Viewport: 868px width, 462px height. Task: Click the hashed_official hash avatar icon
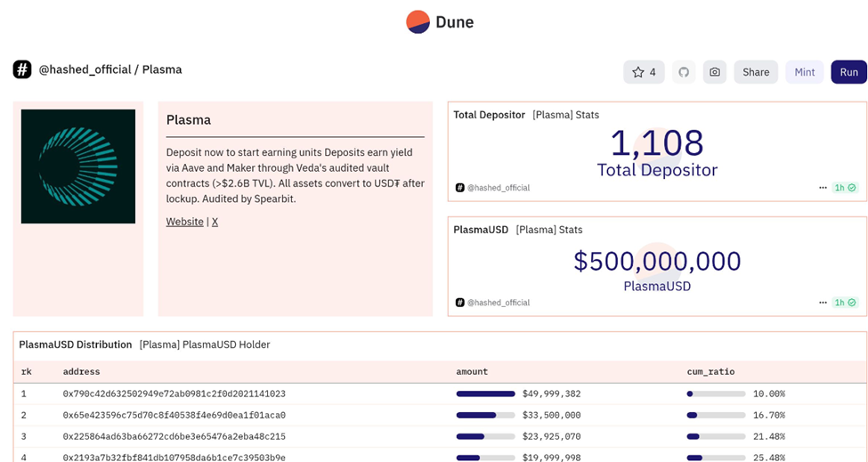click(22, 69)
